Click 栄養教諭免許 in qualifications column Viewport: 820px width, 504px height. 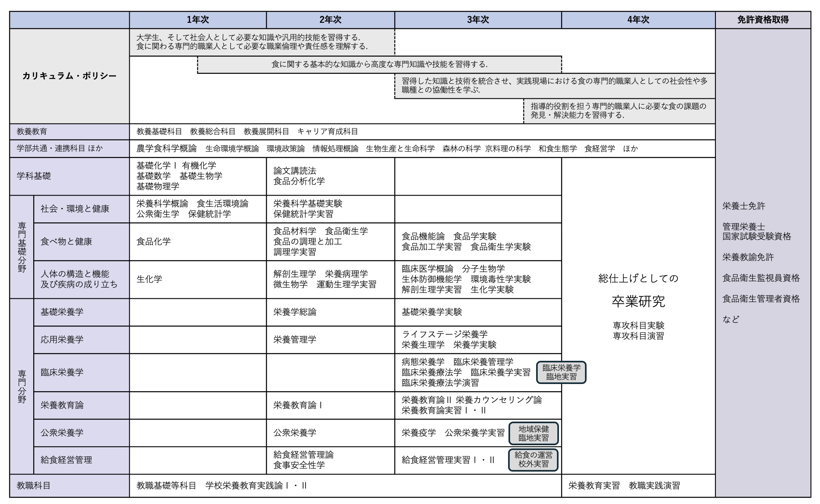pyautogui.click(x=748, y=257)
